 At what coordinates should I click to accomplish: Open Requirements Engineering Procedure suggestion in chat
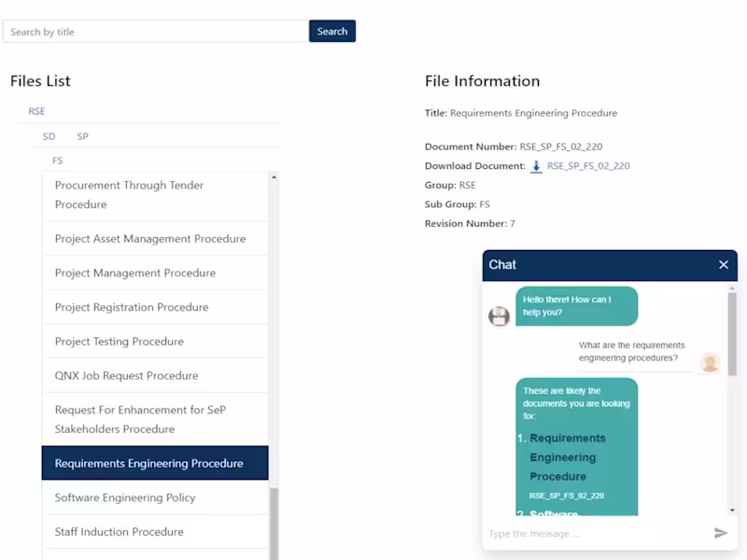[x=568, y=457]
